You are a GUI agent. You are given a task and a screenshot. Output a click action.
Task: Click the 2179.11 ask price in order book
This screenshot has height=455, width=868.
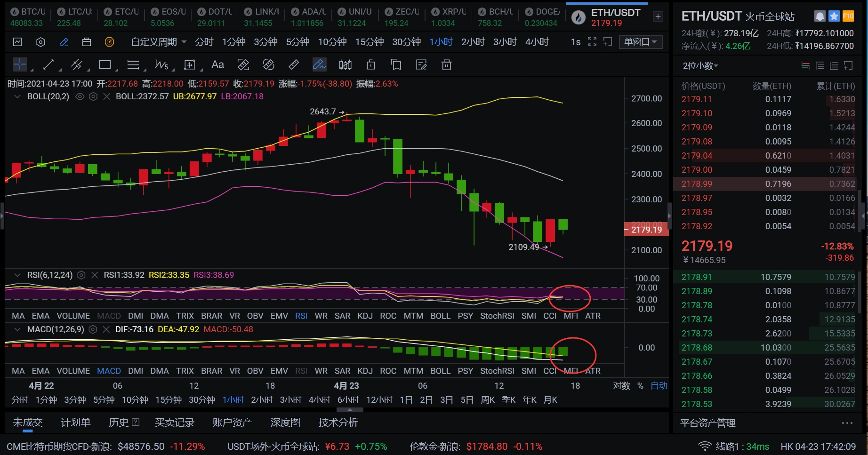coord(697,99)
